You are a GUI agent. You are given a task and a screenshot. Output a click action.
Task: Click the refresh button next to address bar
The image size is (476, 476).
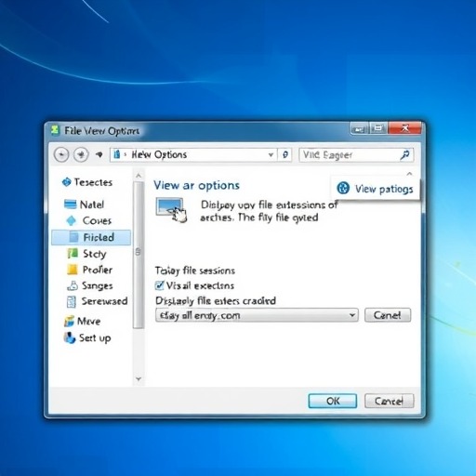(x=285, y=154)
